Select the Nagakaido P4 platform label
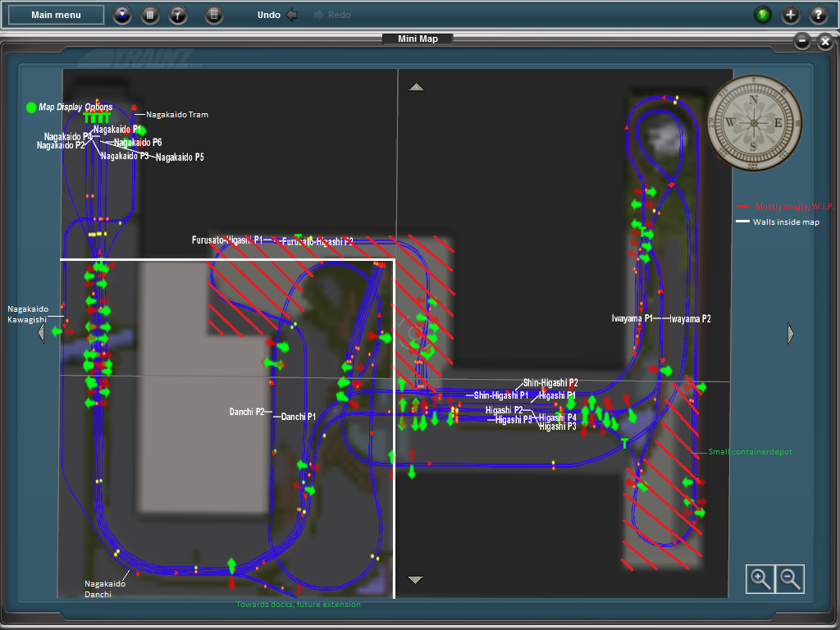840x630 pixels. pyautogui.click(x=68, y=137)
